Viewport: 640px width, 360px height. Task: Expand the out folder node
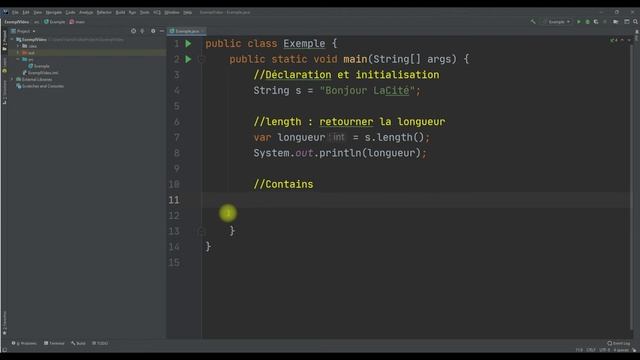(18, 53)
